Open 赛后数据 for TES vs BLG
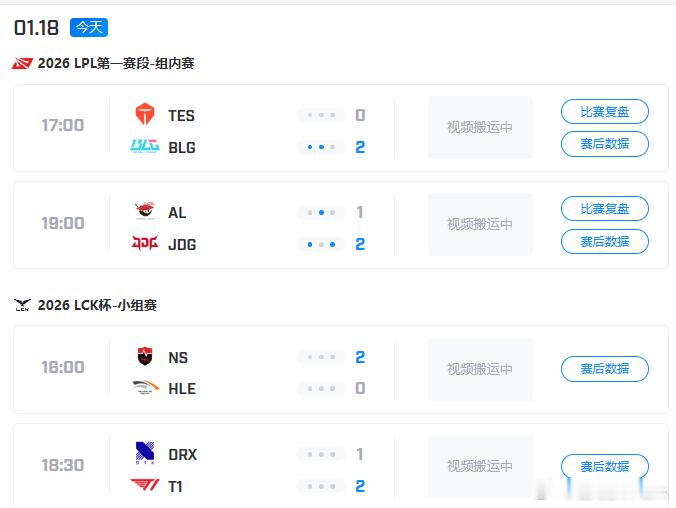This screenshot has width=676, height=508. [605, 144]
